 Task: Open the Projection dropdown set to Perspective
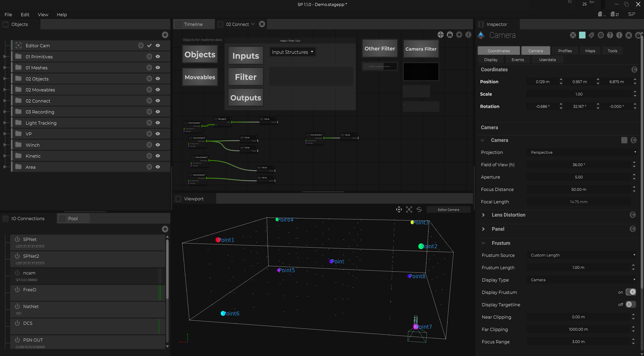click(583, 152)
